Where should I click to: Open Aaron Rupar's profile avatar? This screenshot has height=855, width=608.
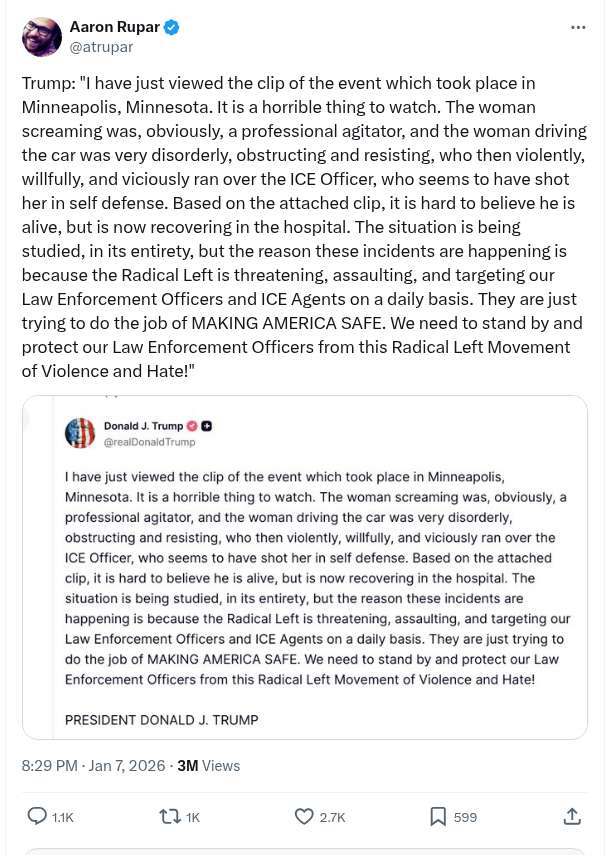pyautogui.click(x=40, y=37)
